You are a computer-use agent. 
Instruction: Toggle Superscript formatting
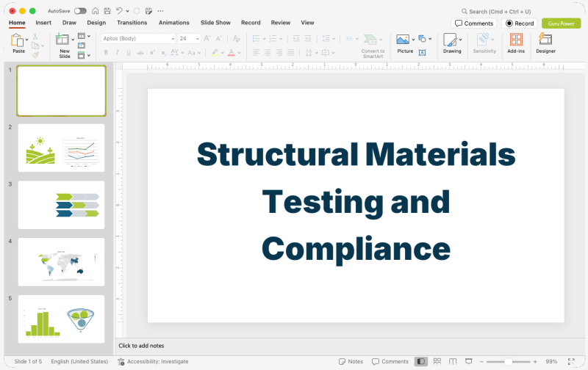(x=152, y=52)
